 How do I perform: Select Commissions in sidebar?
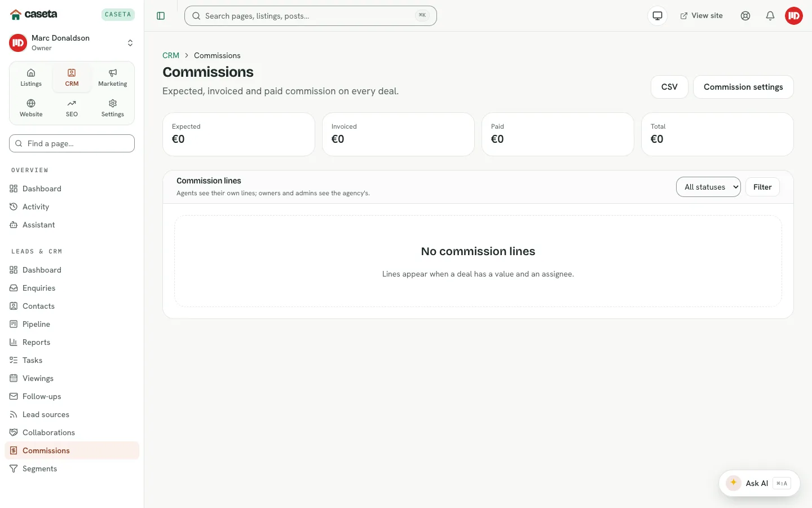(72, 450)
